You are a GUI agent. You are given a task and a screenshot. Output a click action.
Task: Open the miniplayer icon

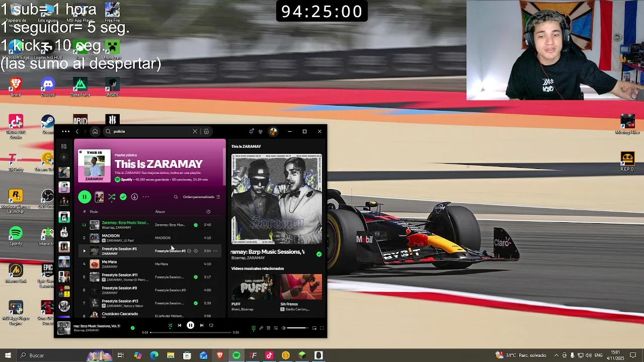pyautogui.click(x=314, y=328)
